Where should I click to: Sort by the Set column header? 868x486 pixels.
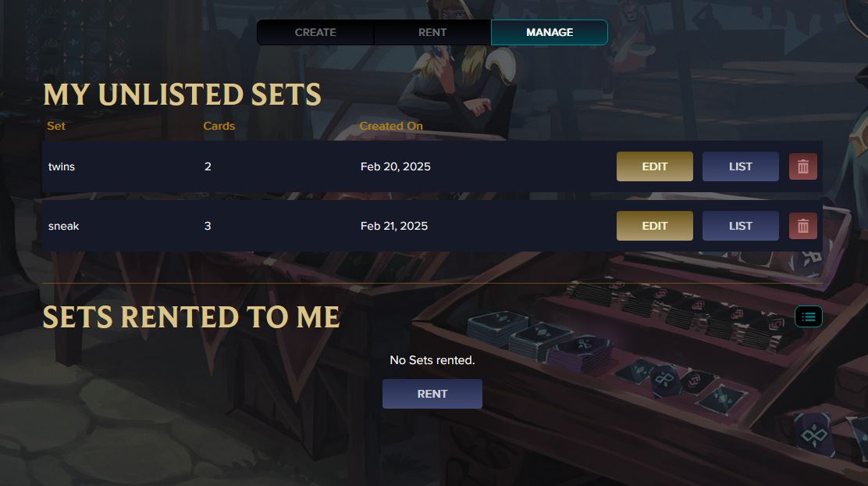[x=56, y=126]
